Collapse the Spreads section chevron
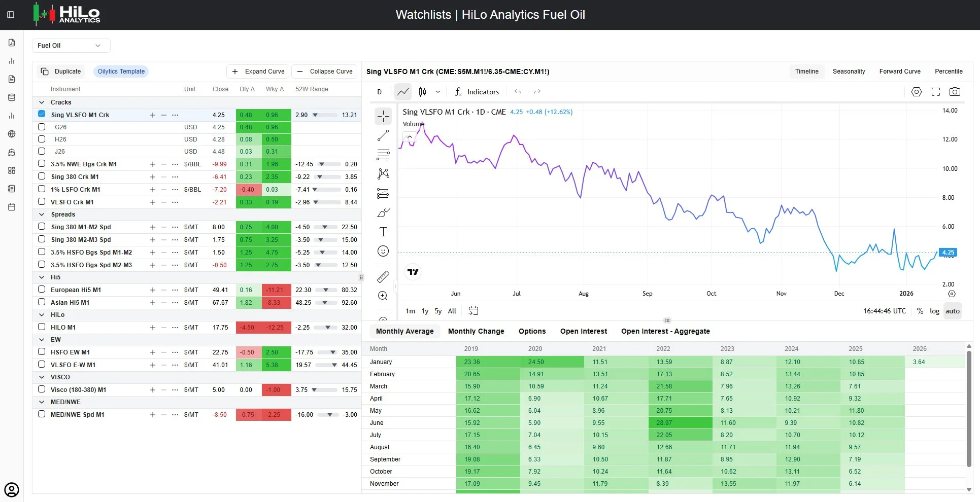980x502 pixels. (42, 214)
